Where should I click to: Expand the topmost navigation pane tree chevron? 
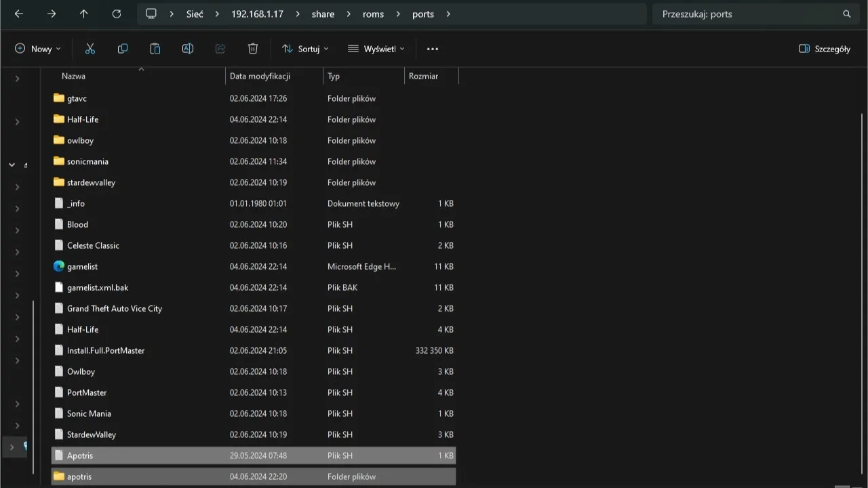point(17,79)
